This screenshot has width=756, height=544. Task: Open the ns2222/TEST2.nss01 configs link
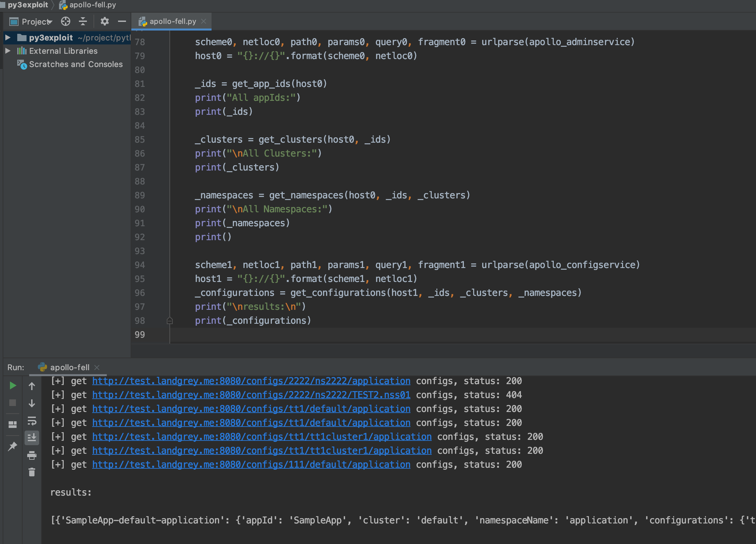pyautogui.click(x=251, y=395)
